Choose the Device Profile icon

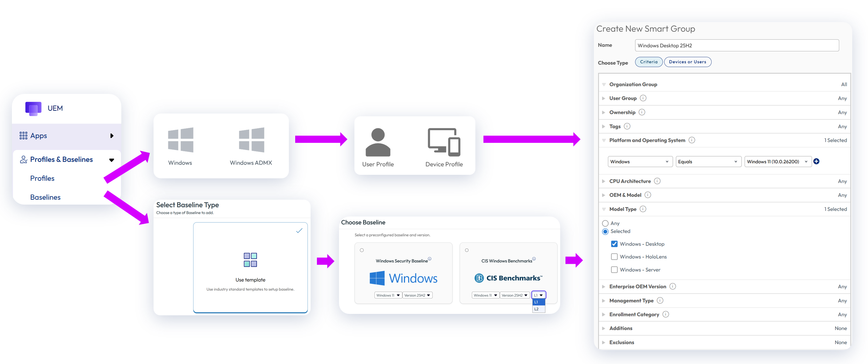tap(444, 142)
